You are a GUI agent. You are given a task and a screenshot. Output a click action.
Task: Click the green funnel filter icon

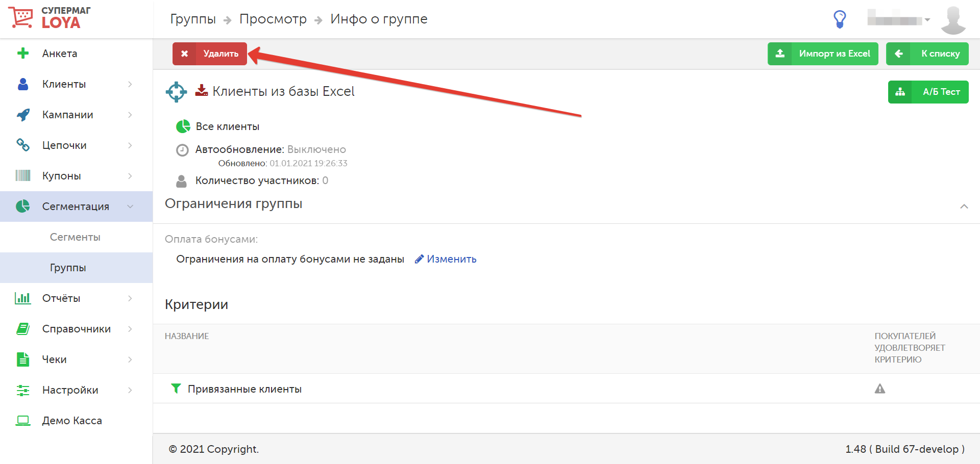[176, 389]
